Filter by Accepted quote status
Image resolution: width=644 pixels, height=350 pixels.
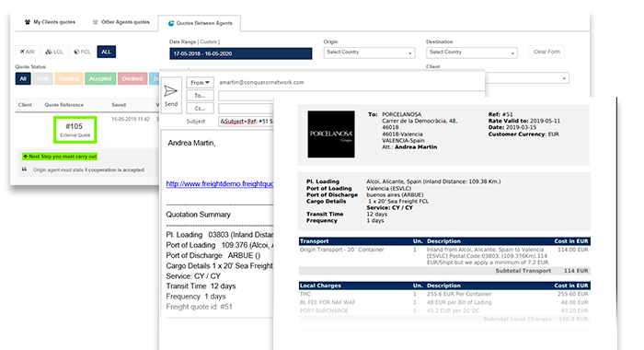(x=100, y=78)
